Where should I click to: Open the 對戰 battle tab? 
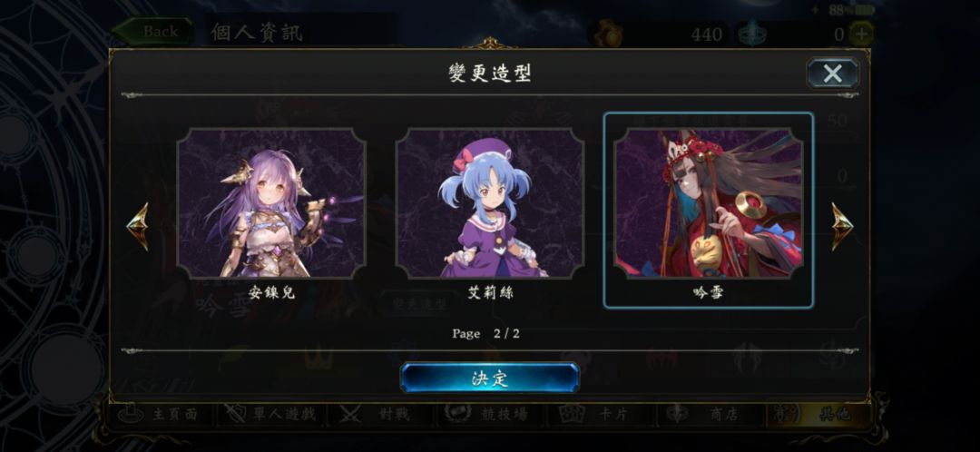click(x=380, y=414)
